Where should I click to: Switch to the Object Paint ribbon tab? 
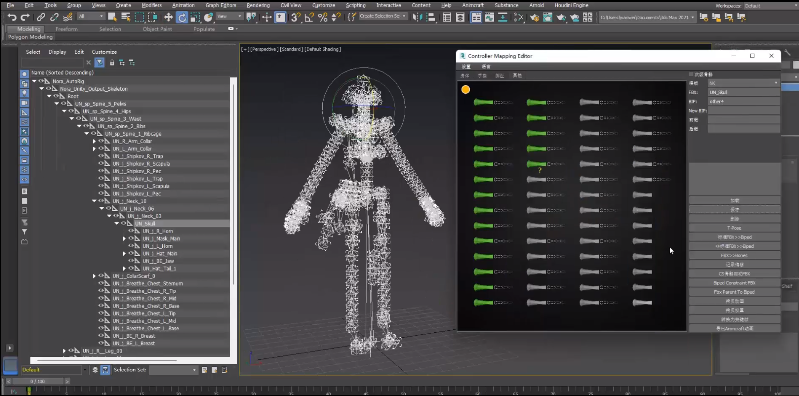click(x=157, y=29)
